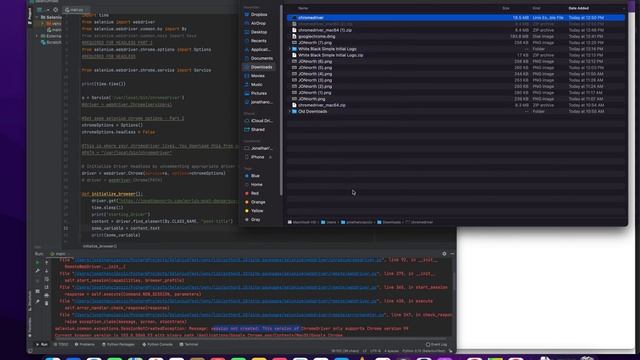Image resolution: width=640 pixels, height=360 pixels.
Task: Select the Run tab in the bottom bar
Action: tap(42, 344)
